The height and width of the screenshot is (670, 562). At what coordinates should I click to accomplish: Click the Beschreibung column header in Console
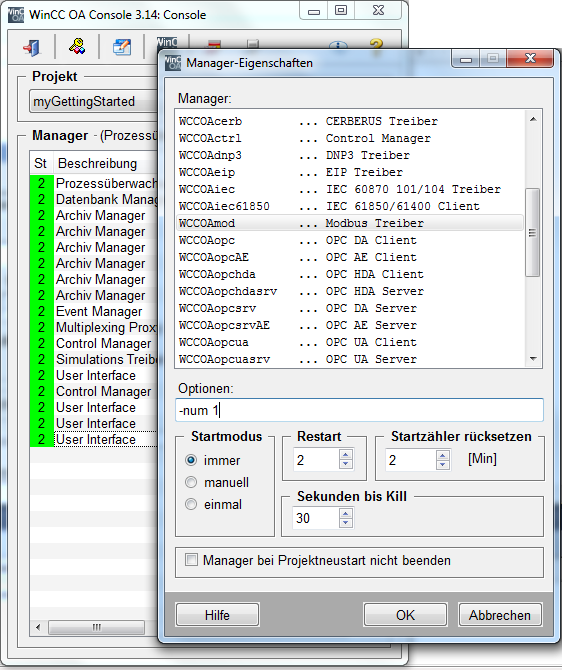(x=106, y=163)
